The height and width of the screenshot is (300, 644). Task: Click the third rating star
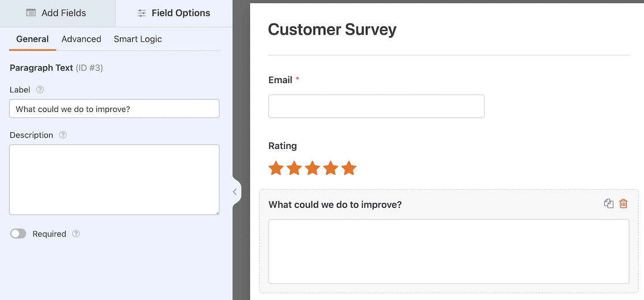tap(313, 168)
